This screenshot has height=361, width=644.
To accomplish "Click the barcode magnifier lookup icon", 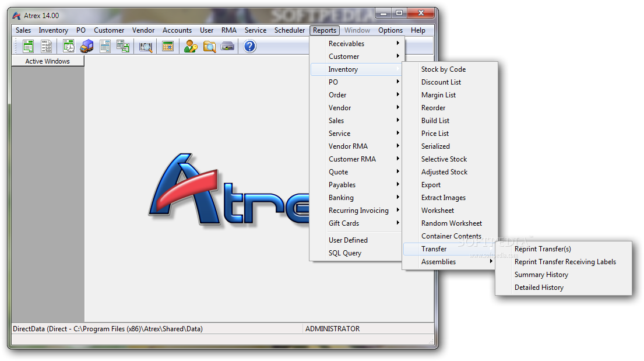I will (x=145, y=47).
